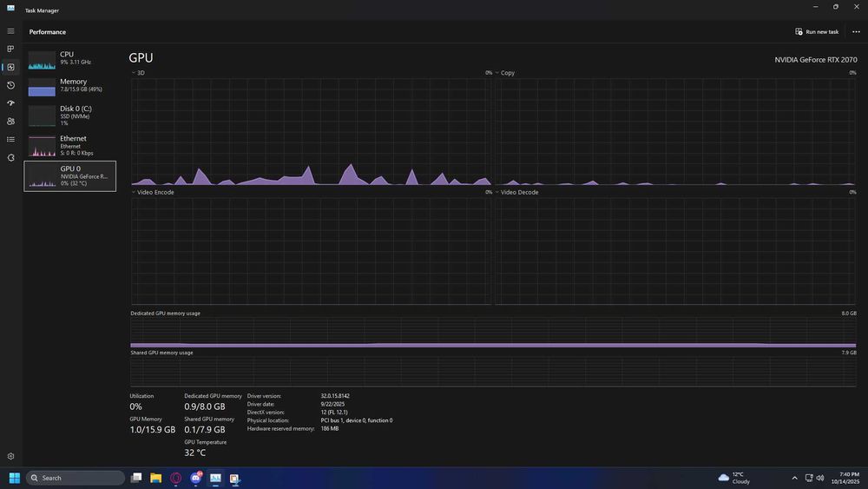Click the Run new task button
The image size is (868, 489).
coord(817,31)
